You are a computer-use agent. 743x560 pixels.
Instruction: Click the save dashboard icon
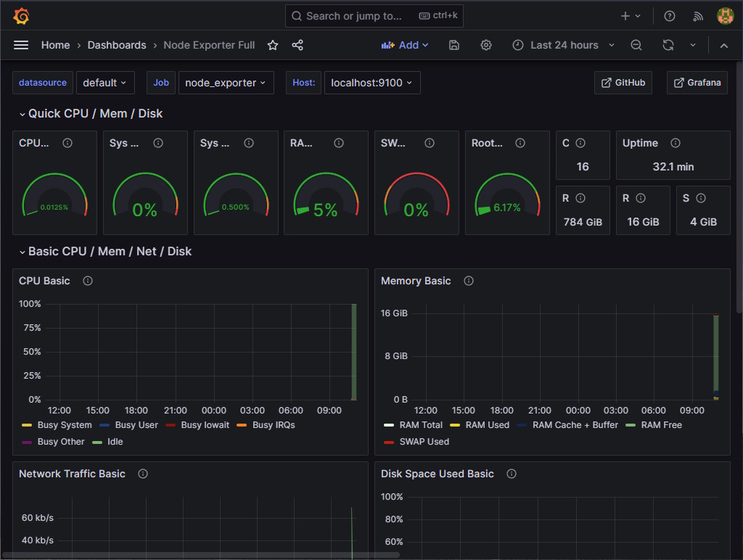click(x=453, y=44)
